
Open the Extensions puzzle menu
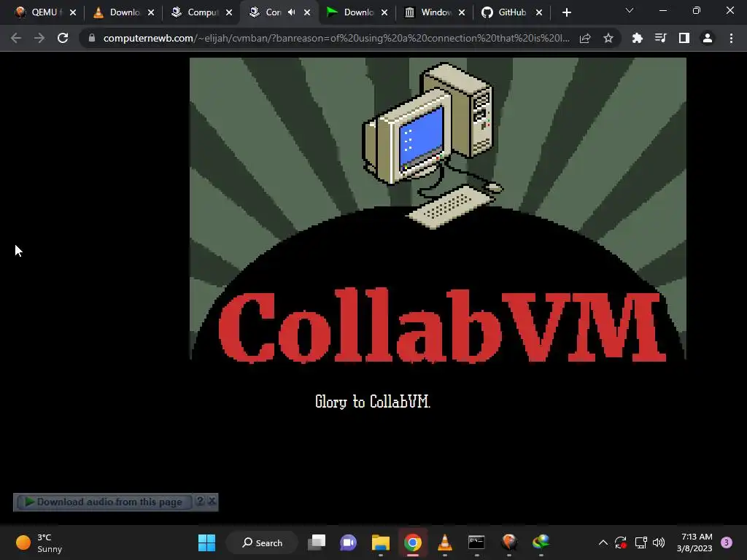tap(637, 38)
